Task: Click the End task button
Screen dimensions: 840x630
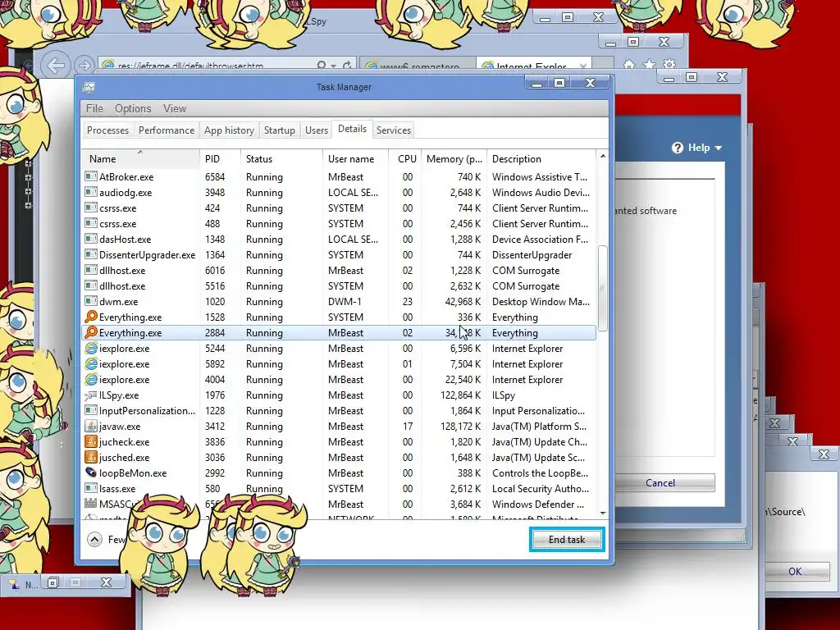Action: coord(567,540)
